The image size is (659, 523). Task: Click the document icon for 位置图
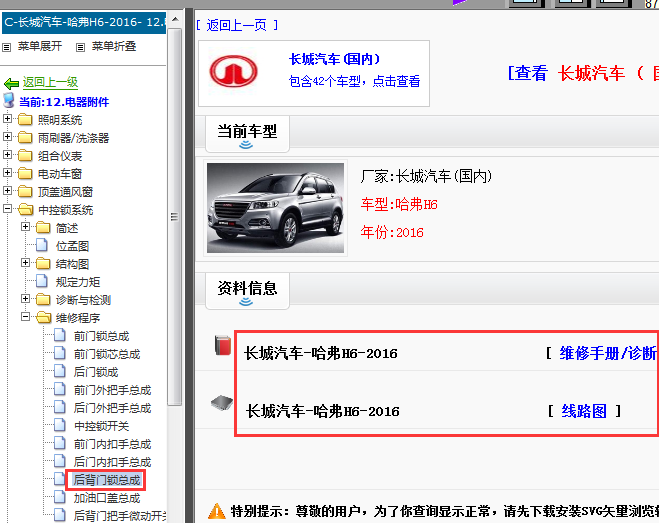click(x=42, y=245)
